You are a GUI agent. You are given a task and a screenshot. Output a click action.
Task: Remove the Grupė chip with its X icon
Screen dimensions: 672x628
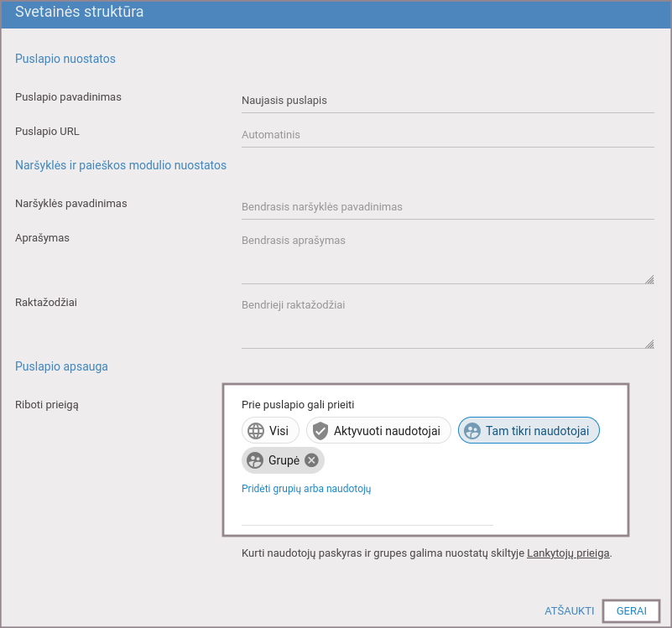(311, 460)
